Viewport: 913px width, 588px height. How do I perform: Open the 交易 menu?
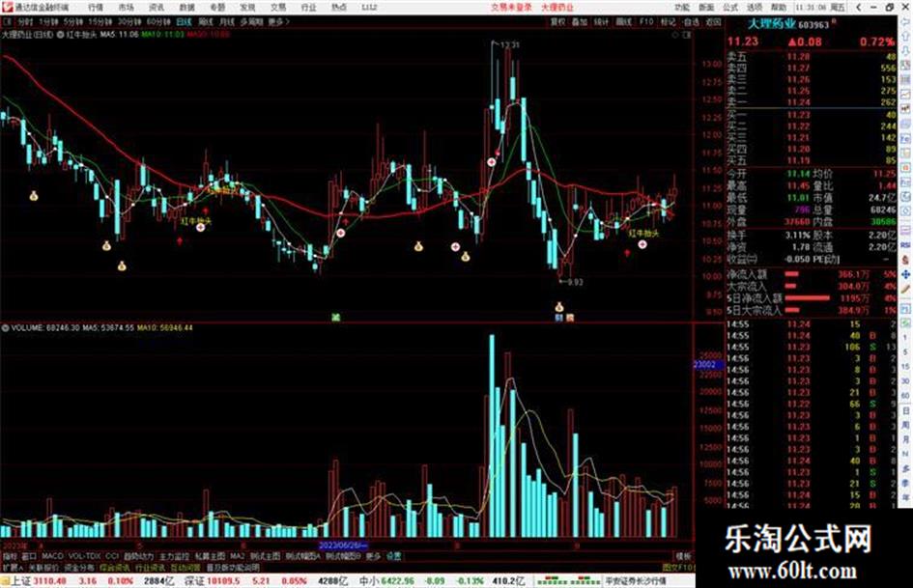click(278, 7)
